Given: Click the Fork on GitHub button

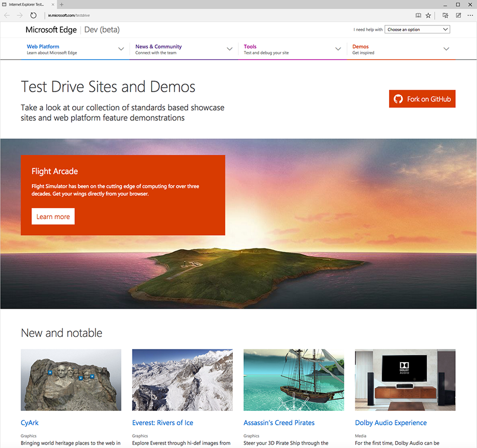Looking at the screenshot, I should click(422, 99).
